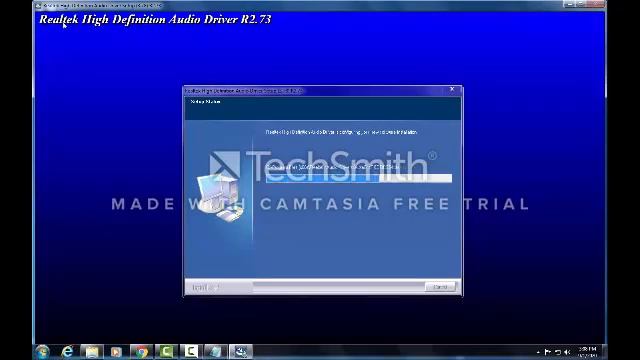Select the Realtek installer icon in the taskbar
640x360 pixels.
pyautogui.click(x=240, y=351)
